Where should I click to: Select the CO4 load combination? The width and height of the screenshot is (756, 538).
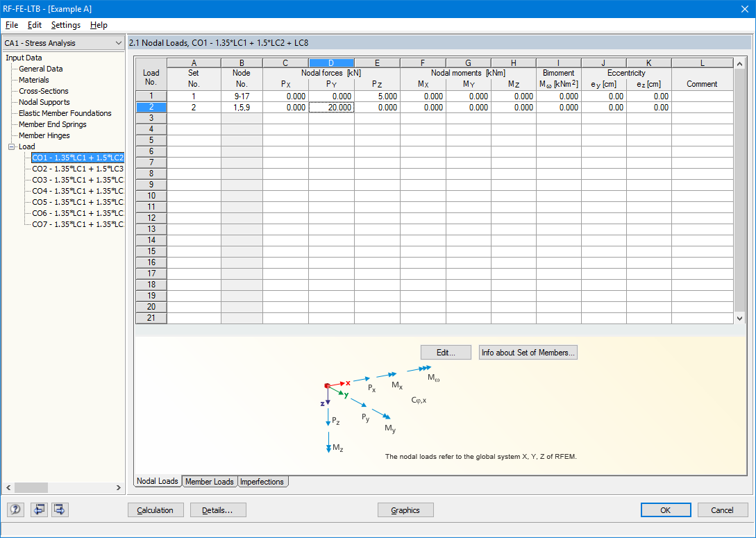pyautogui.click(x=78, y=191)
